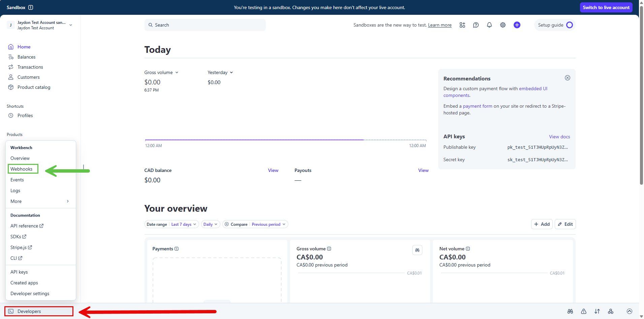
Task: Open Events from the Workbench menu
Action: (x=17, y=180)
